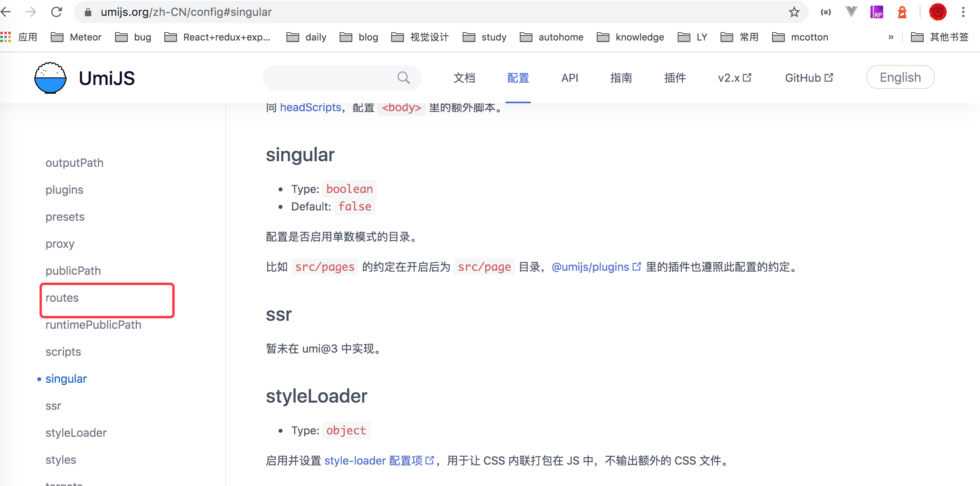Open style-loader 配置项 link
The width and height of the screenshot is (980, 486).
point(379,461)
